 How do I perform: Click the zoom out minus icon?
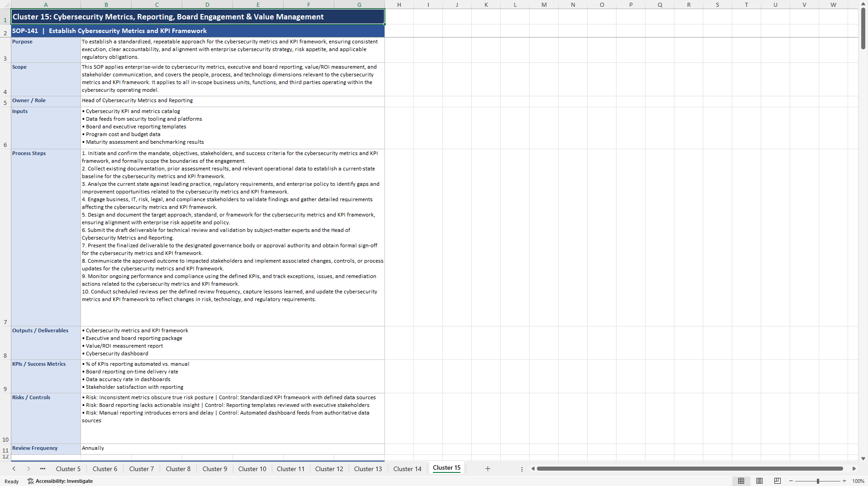(x=791, y=481)
